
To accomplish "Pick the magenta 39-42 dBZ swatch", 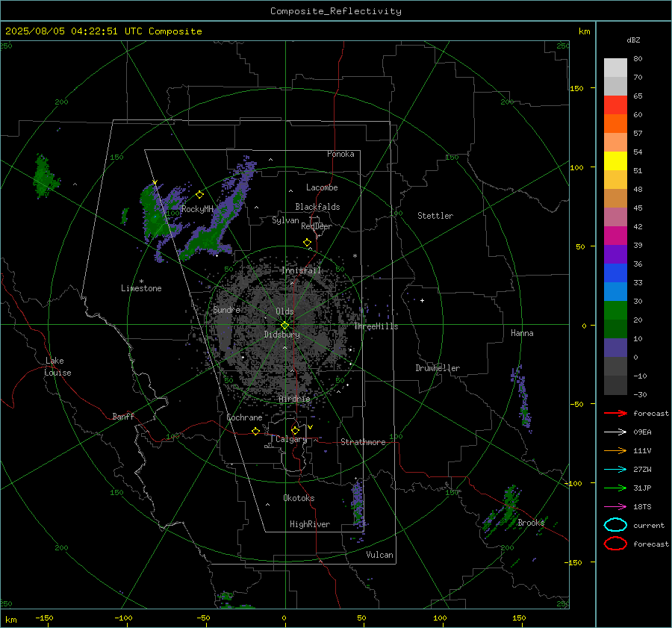I will pos(615,235).
